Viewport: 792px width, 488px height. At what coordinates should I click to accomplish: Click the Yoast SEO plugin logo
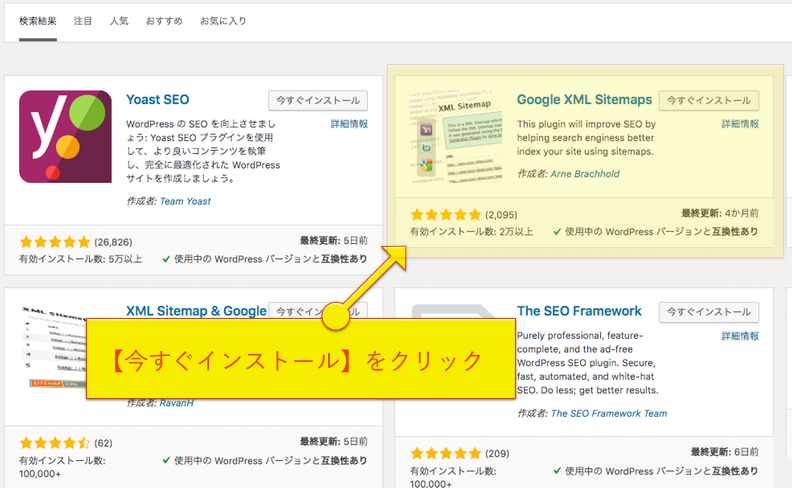pos(65,136)
